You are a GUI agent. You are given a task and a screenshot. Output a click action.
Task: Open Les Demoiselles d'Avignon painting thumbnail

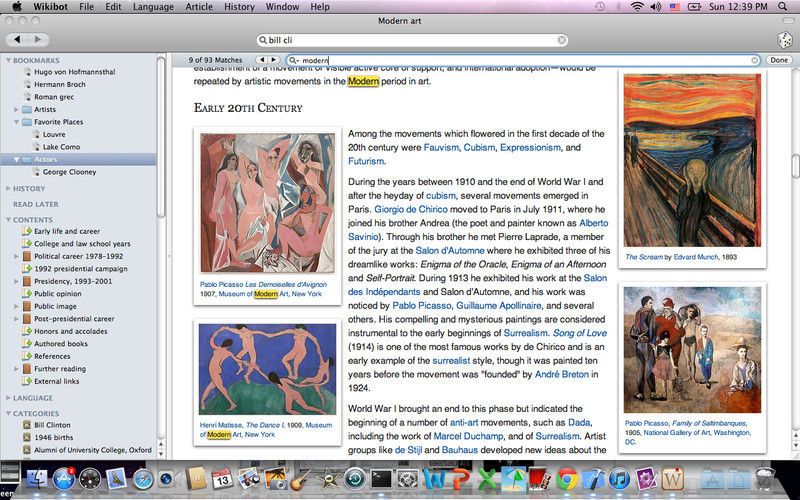click(x=267, y=203)
